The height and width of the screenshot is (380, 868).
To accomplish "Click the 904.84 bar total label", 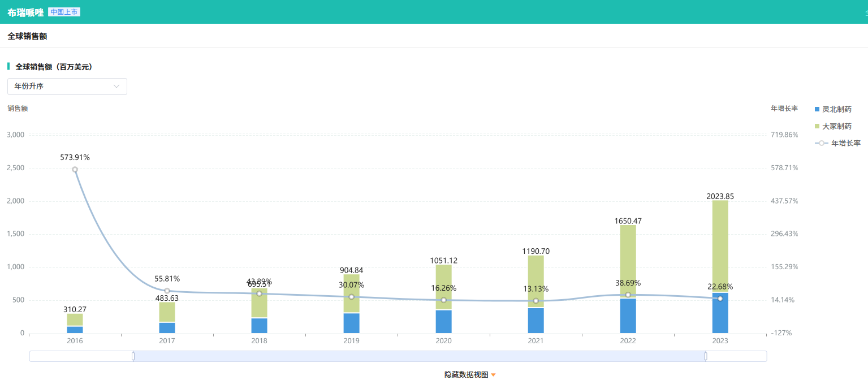I will (351, 270).
